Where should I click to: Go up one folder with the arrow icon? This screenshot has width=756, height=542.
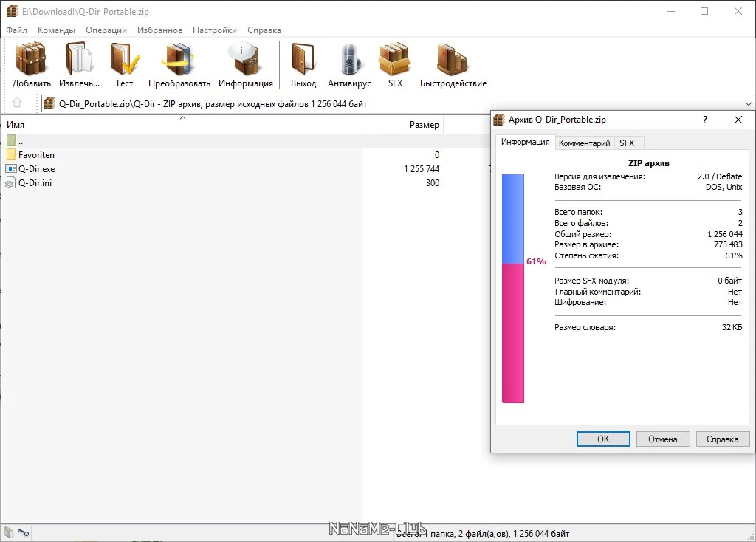17,103
